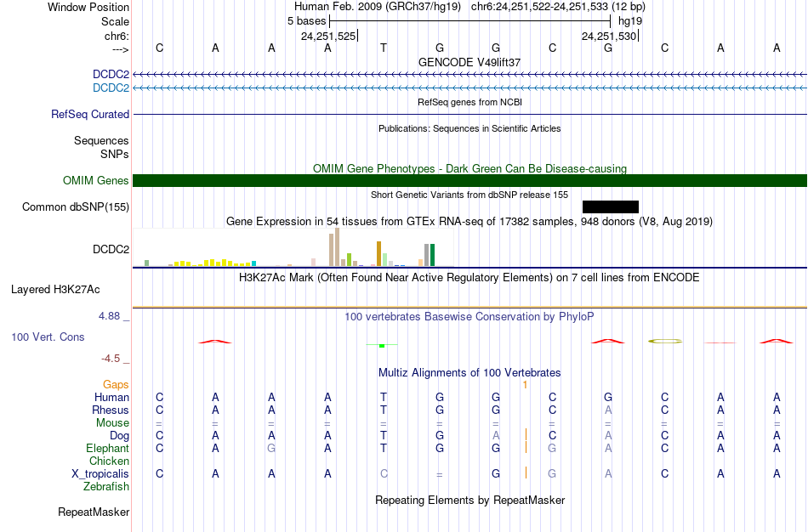The width and height of the screenshot is (808, 532).
Task: Click the Multiz Alignments of 100 Vertebrates title
Action: (469, 372)
